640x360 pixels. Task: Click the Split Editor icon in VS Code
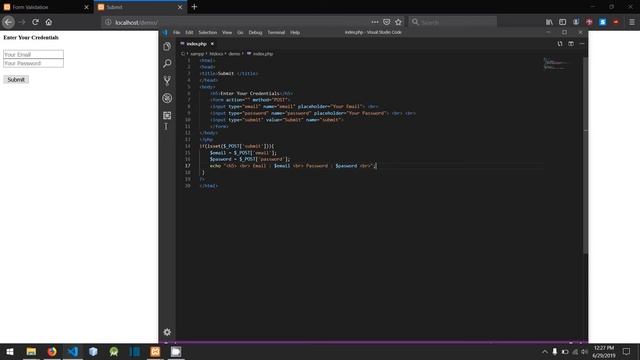[x=571, y=44]
